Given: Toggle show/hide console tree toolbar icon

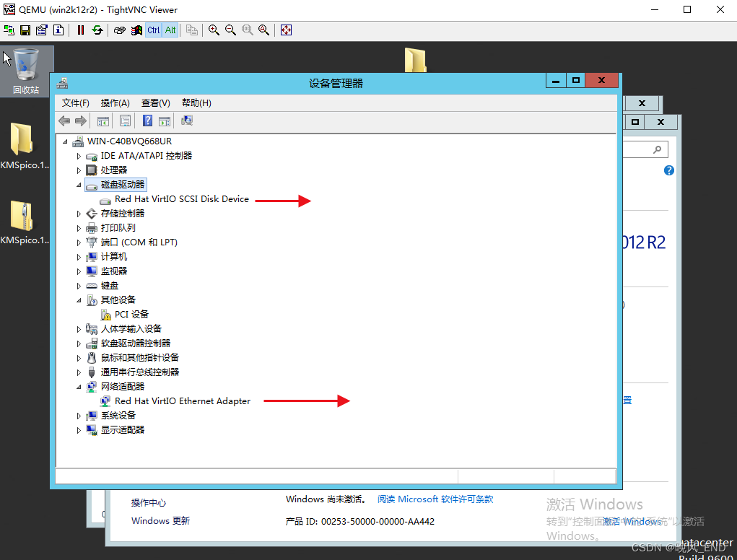Looking at the screenshot, I should pyautogui.click(x=103, y=121).
